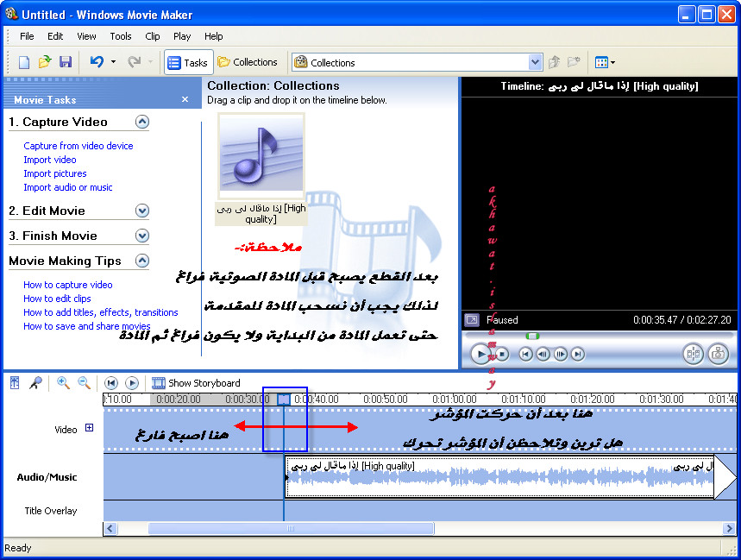741x560 pixels.
Task: Click Import audio or music link
Action: click(x=68, y=187)
